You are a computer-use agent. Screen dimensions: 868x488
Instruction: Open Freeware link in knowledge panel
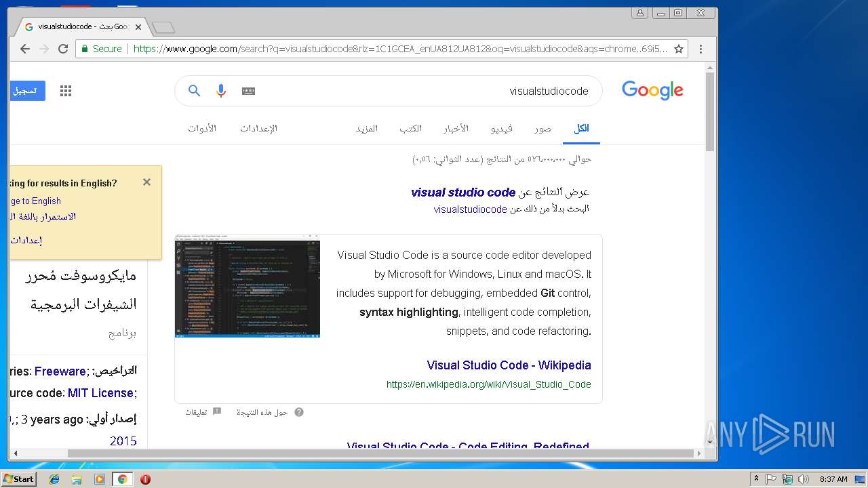pos(60,371)
